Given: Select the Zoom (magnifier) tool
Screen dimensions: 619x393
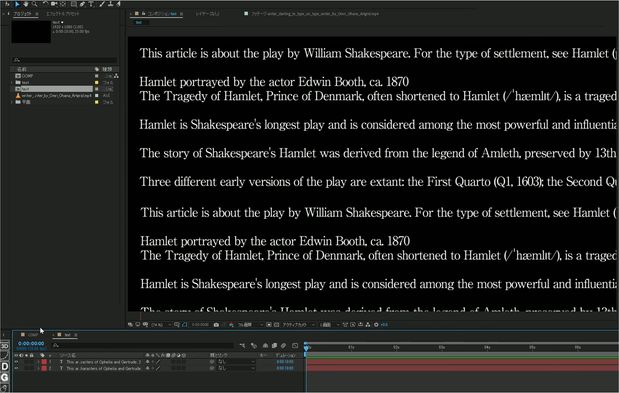Looking at the screenshot, I should coord(35,4).
